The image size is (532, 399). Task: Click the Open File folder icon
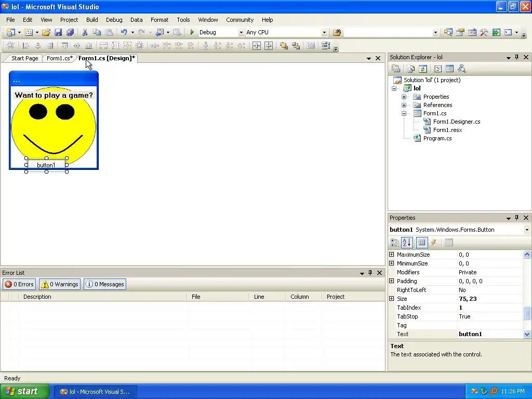46,33
